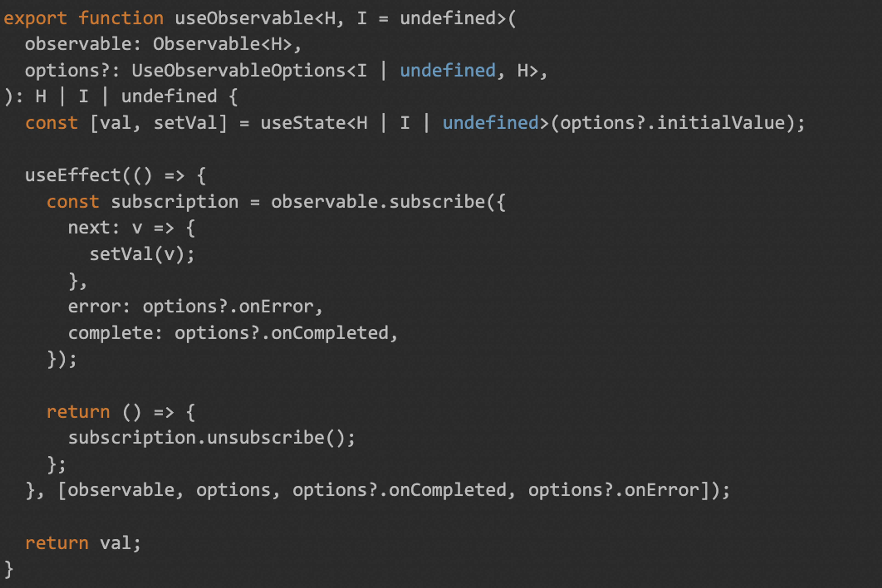Click onCompleted in the complete property
The image size is (882, 588).
[x=330, y=333]
